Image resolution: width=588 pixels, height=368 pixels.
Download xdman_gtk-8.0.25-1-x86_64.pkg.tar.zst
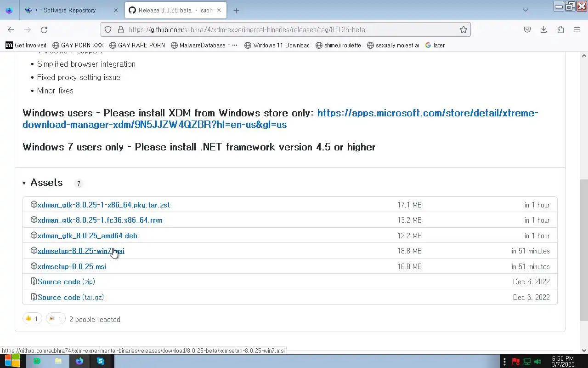(104, 205)
